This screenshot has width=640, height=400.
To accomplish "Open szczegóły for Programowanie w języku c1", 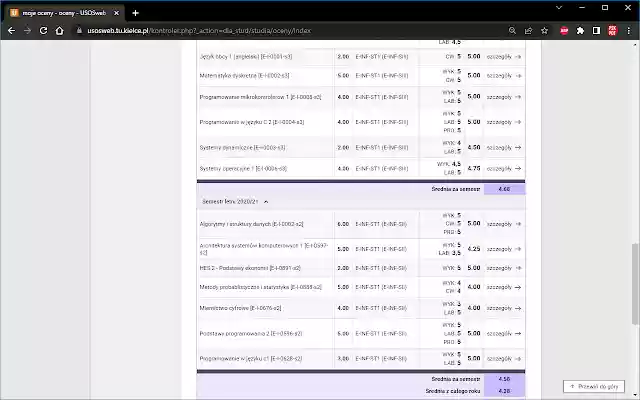I will point(504,359).
